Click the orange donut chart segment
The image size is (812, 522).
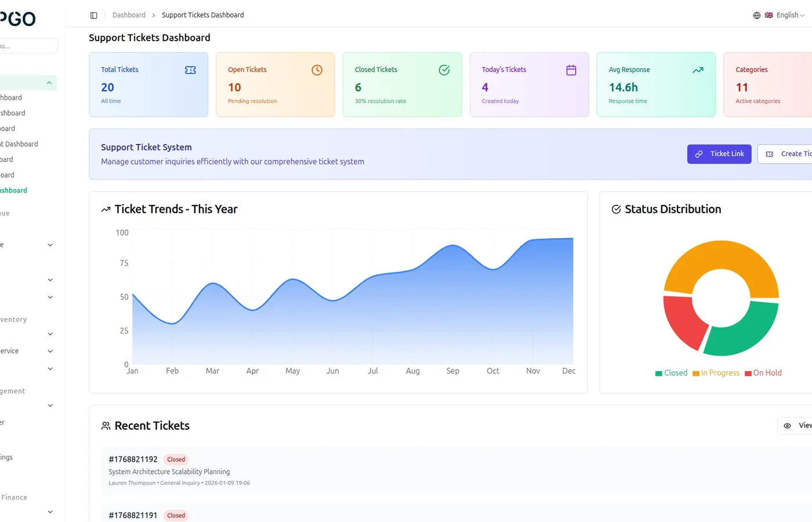point(721,255)
